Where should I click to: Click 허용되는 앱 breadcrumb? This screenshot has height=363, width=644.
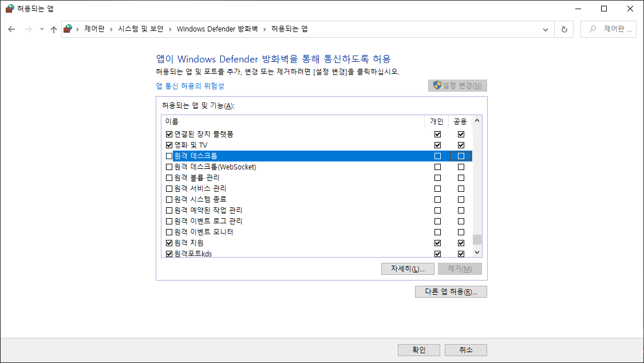(290, 29)
